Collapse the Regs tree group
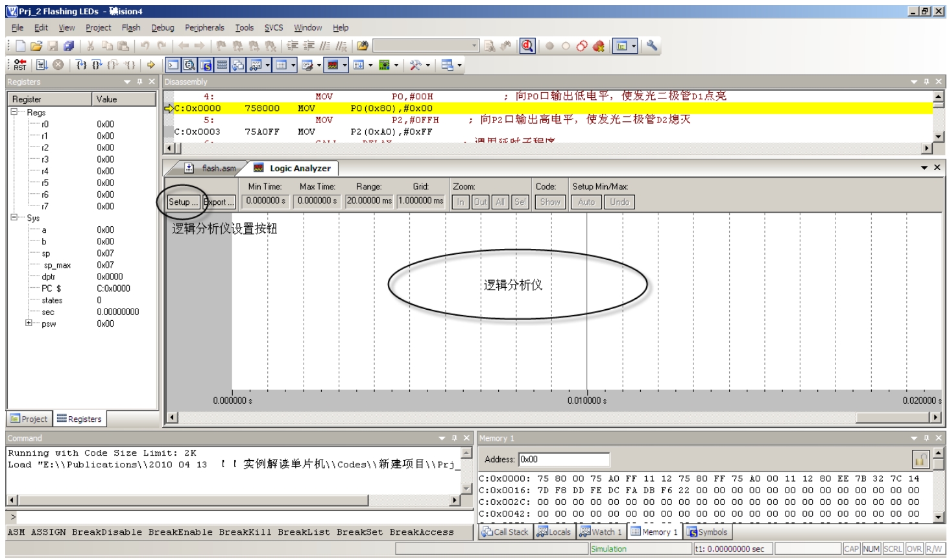This screenshot has height=560, width=949. click(x=14, y=112)
